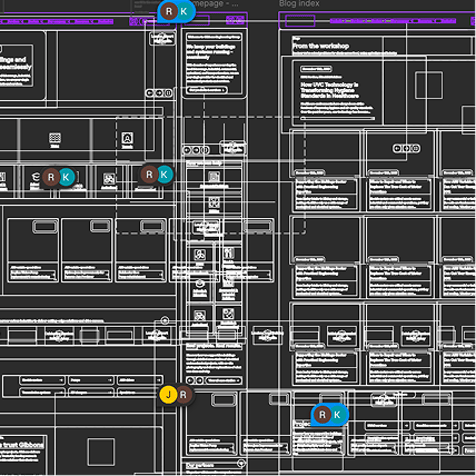Image resolution: width=476 pixels, height=476 pixels.
Task: Open R K comment pin next to euro icon
Action: 58,177
